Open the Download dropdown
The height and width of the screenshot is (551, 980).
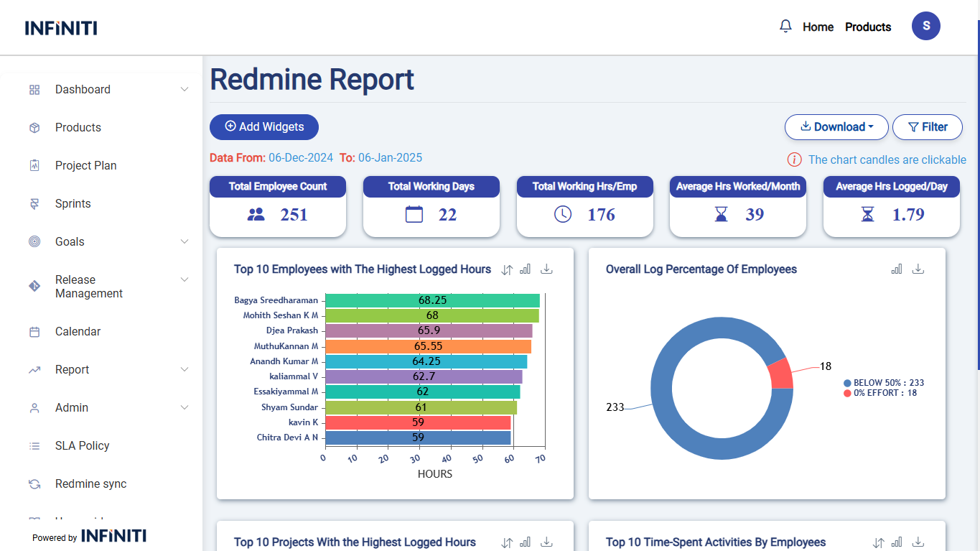click(836, 127)
